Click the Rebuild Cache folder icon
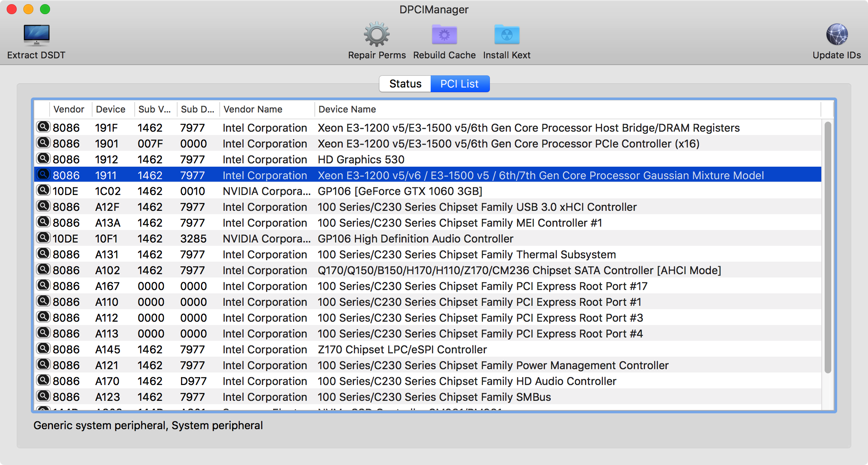Viewport: 868px width, 465px height. [x=444, y=35]
